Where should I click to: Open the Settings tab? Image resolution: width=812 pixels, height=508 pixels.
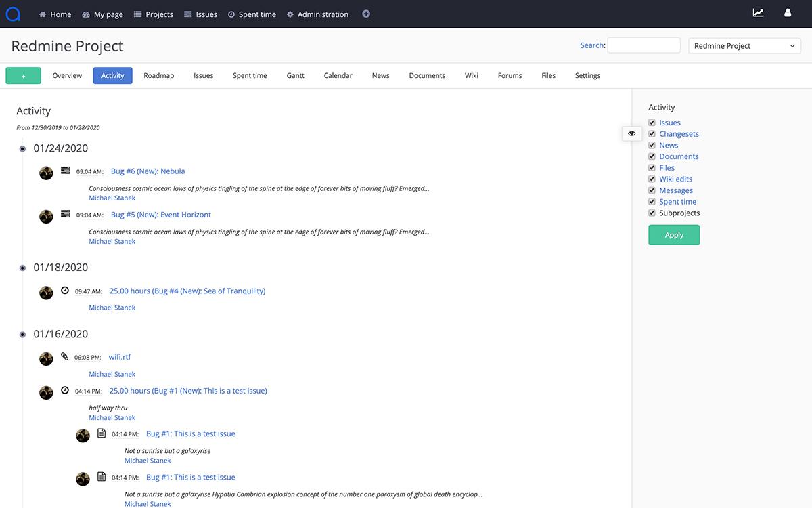pos(588,75)
